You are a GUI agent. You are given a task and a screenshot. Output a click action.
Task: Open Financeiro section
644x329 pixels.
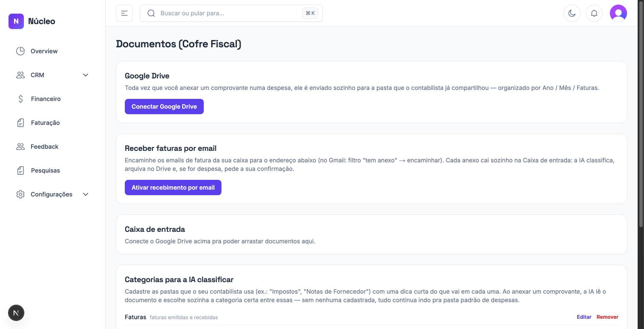point(53,99)
